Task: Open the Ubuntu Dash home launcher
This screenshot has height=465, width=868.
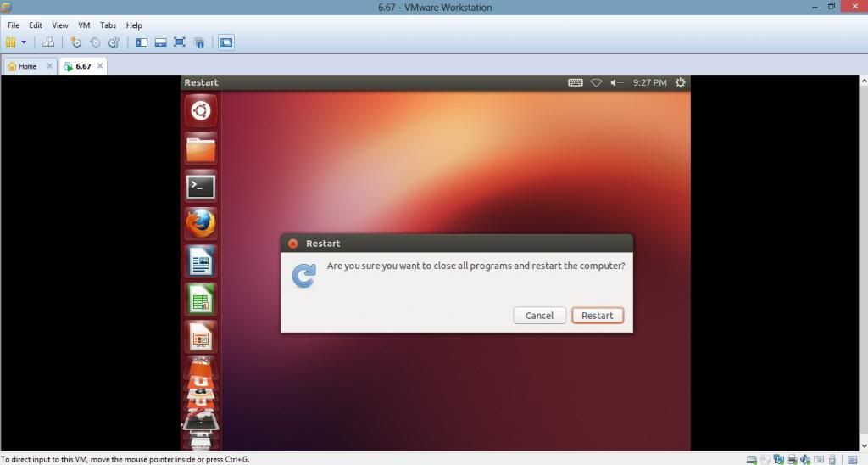Action: pos(200,110)
